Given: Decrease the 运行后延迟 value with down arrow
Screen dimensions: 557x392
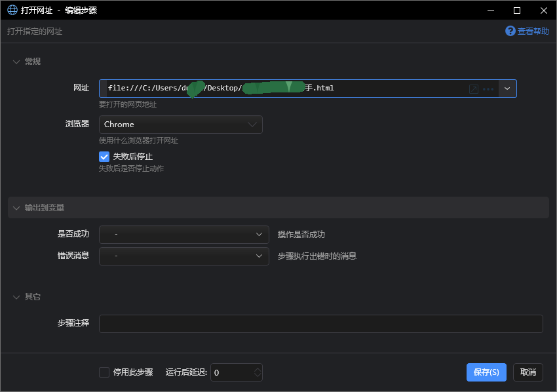Looking at the screenshot, I should coord(258,376).
